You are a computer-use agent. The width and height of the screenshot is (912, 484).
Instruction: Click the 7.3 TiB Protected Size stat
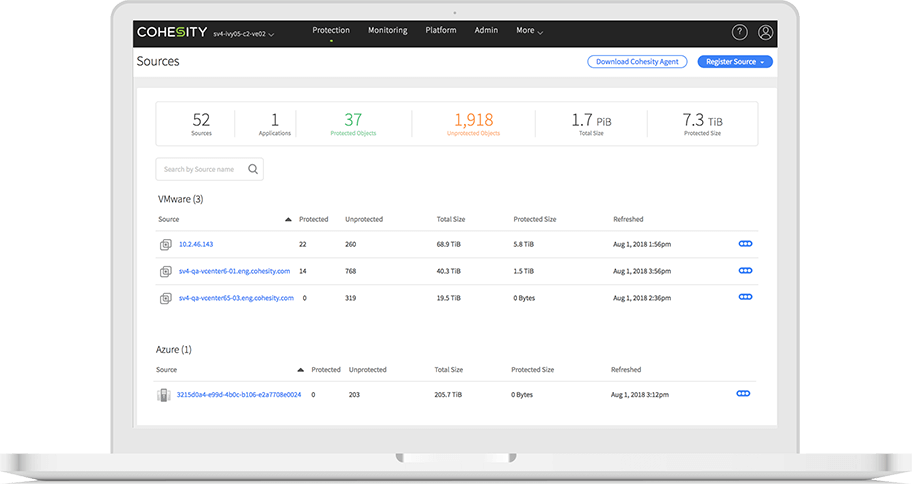tap(702, 124)
